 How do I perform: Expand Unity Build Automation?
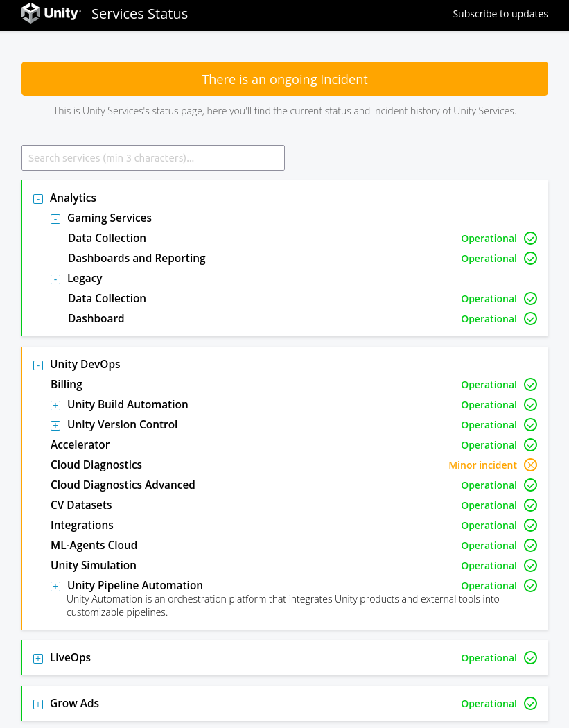pyautogui.click(x=55, y=406)
